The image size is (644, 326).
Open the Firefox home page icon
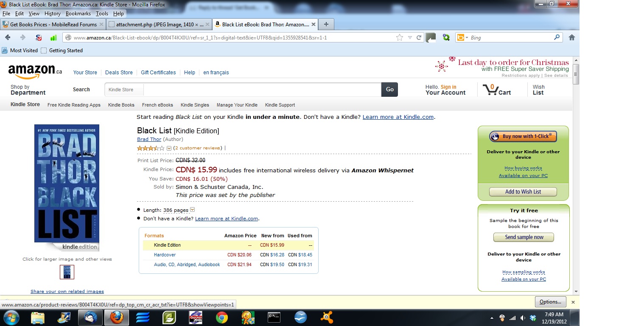pyautogui.click(x=572, y=37)
